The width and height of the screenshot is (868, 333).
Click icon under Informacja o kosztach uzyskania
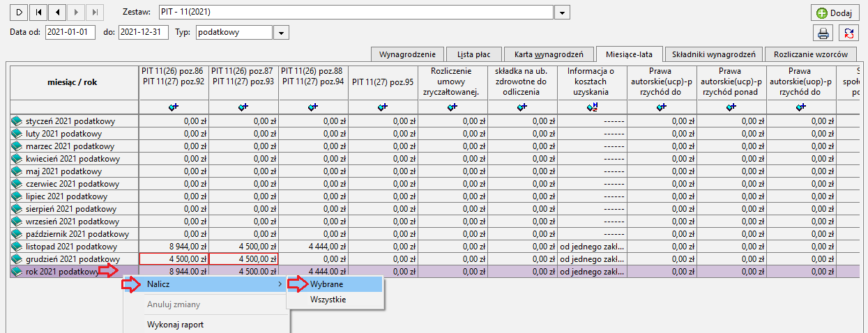pos(592,107)
